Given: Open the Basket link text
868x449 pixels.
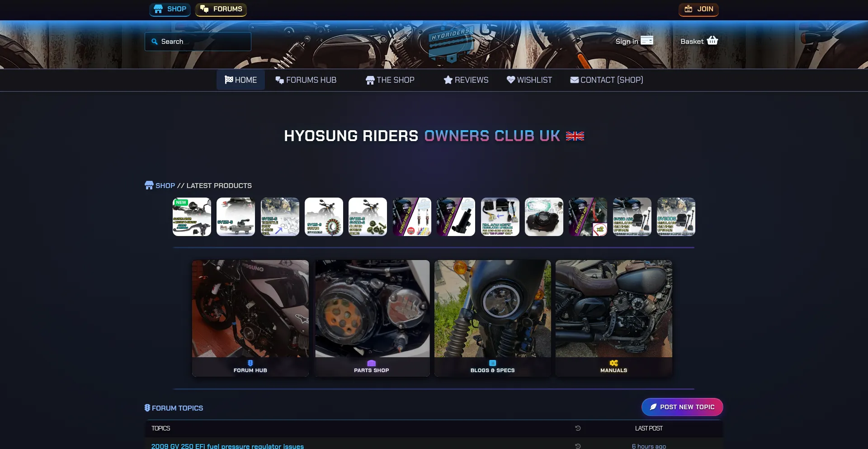Looking at the screenshot, I should (x=692, y=42).
